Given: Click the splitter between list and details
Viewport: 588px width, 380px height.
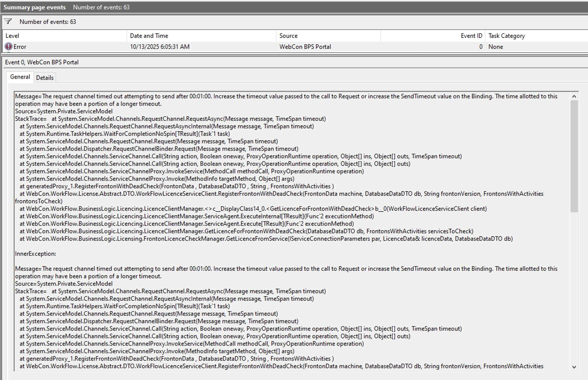Looking at the screenshot, I should 294,54.
